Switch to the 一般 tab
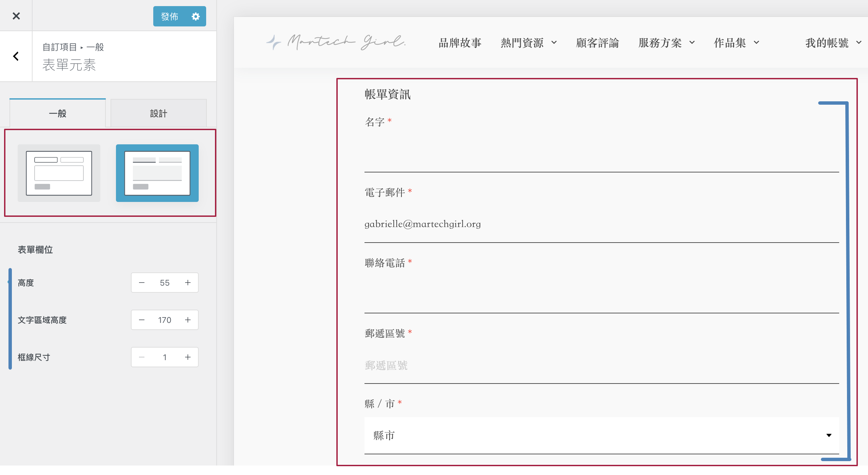The image size is (868, 475). pos(58,113)
